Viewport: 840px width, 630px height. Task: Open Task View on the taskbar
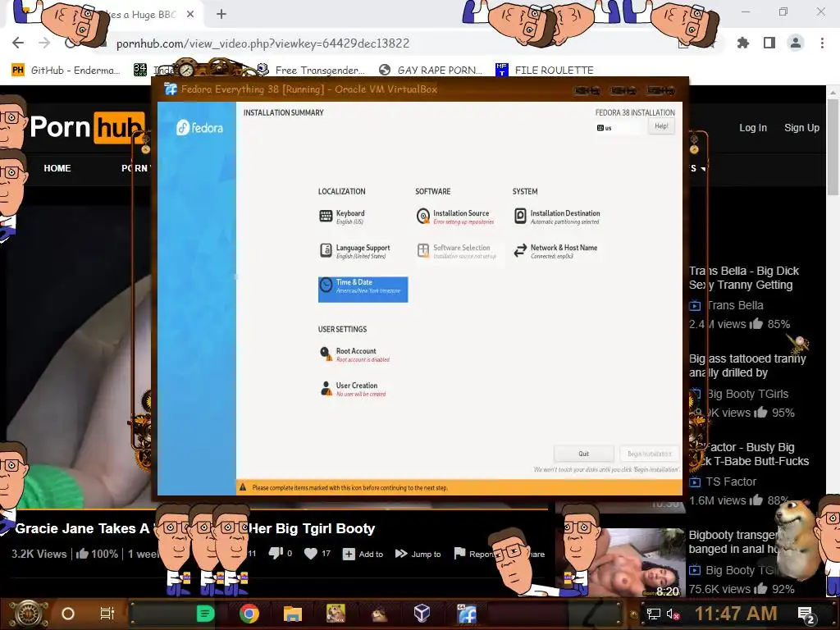click(107, 614)
